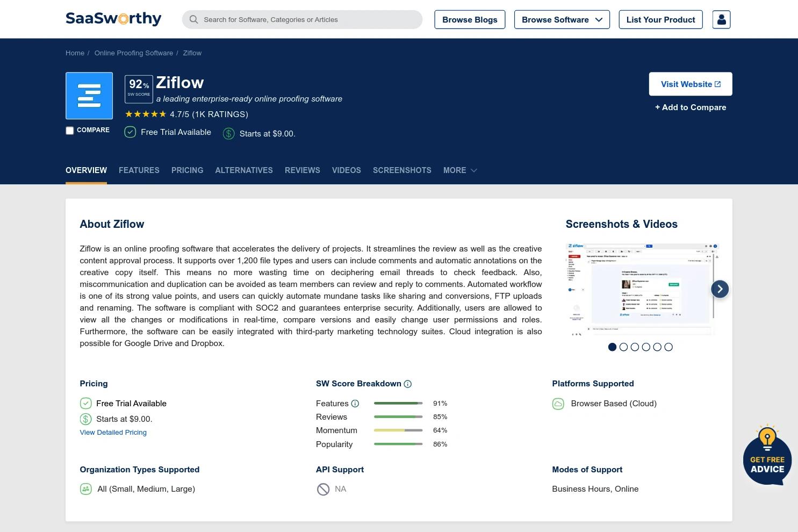Click the Visit Website button
Image resolution: width=798 pixels, height=532 pixels.
[691, 84]
